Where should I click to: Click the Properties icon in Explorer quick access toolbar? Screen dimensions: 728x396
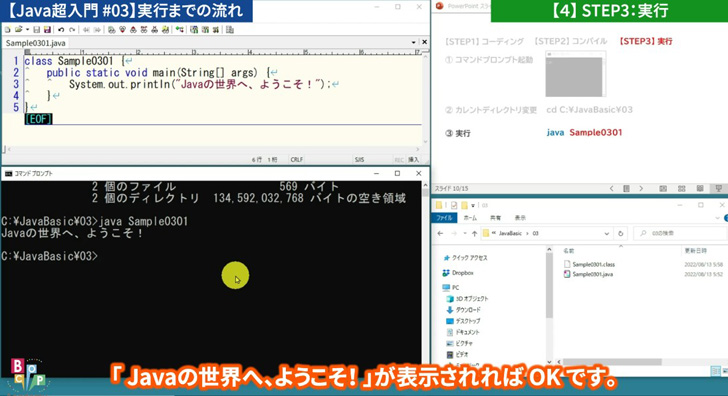pos(454,205)
